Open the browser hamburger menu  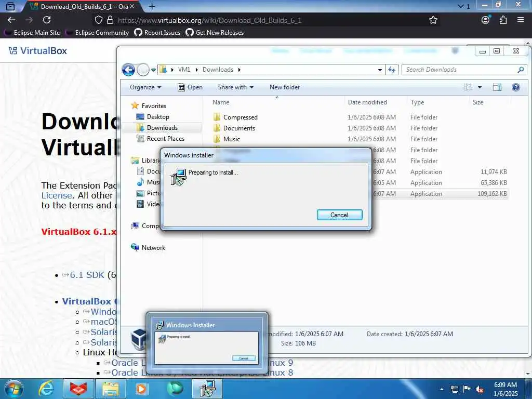521,20
